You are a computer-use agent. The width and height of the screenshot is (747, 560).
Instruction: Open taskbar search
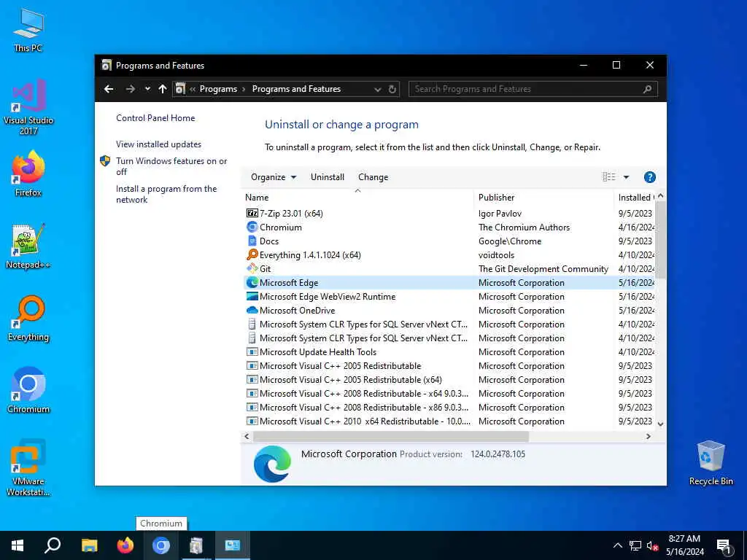coord(53,545)
